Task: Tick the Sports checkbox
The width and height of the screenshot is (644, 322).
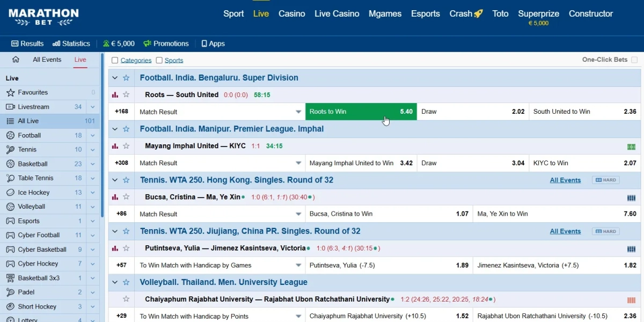Action: pyautogui.click(x=159, y=61)
